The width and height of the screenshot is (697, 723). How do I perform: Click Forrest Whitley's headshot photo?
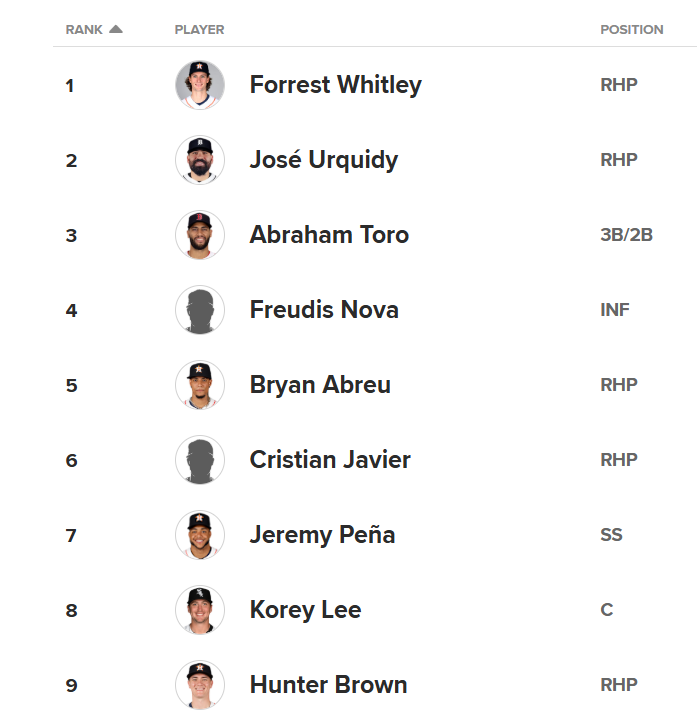[x=200, y=85]
